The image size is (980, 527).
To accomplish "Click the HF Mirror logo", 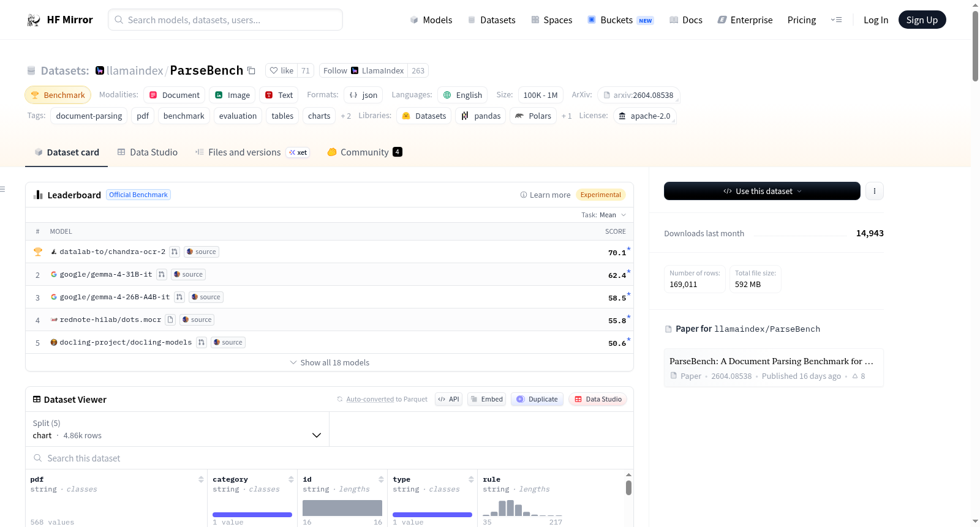I will 60,20.
